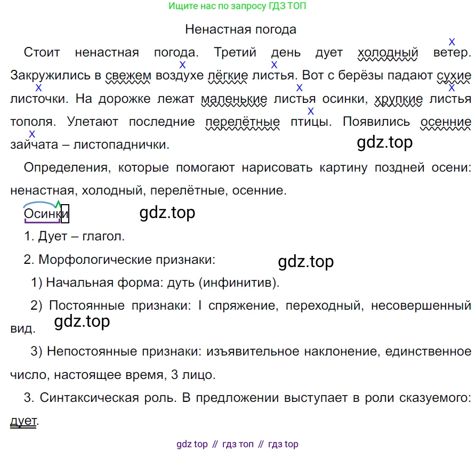Click the phrase "настоящее время,"
This screenshot has width=476, height=452.
point(110,375)
